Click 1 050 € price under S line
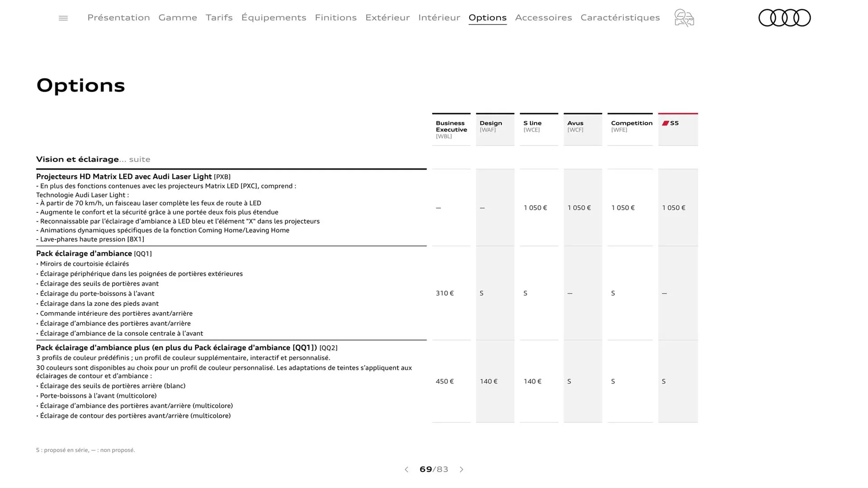The image size is (868, 488). click(x=535, y=208)
